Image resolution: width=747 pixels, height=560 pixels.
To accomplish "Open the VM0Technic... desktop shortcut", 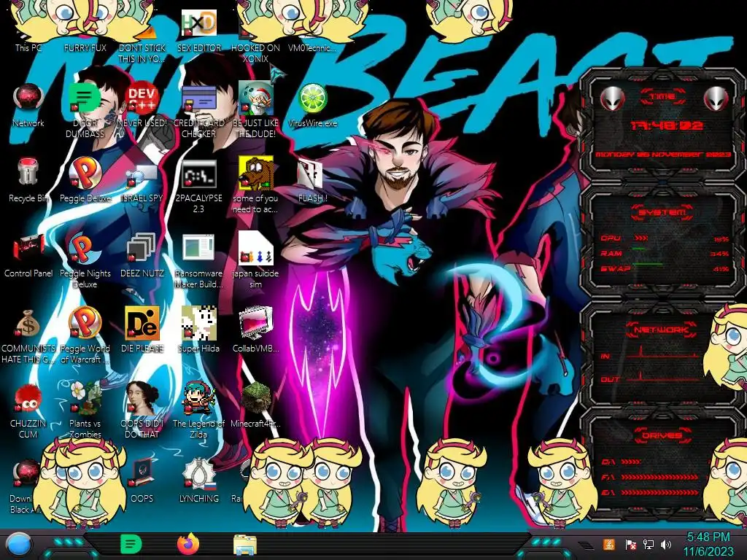I will (x=312, y=47).
